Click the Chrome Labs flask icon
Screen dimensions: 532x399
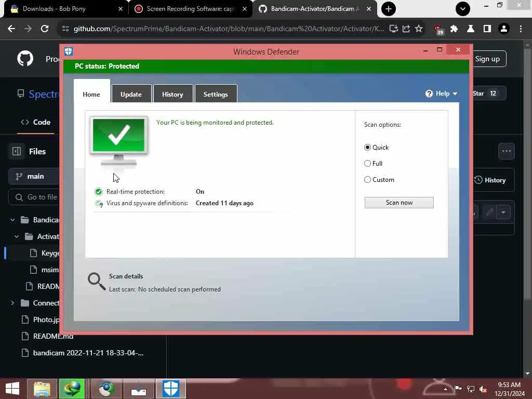471,29
